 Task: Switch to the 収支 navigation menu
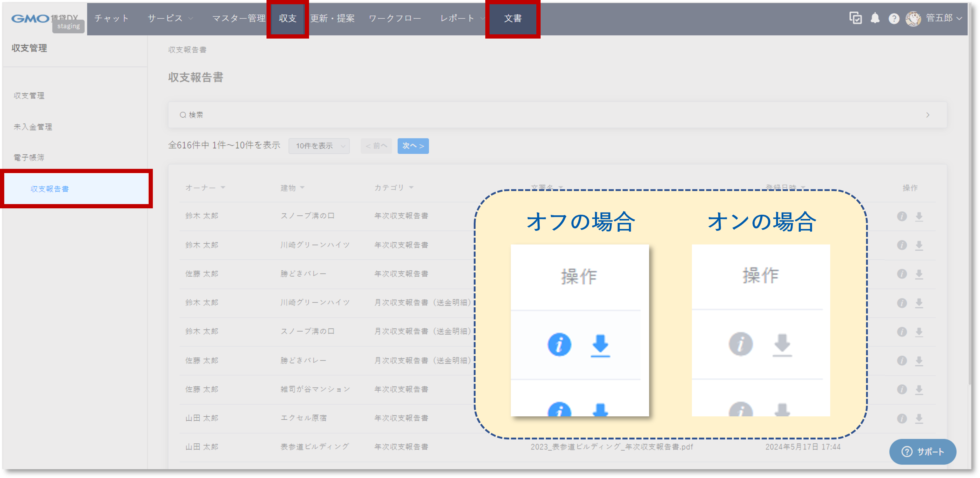[287, 18]
